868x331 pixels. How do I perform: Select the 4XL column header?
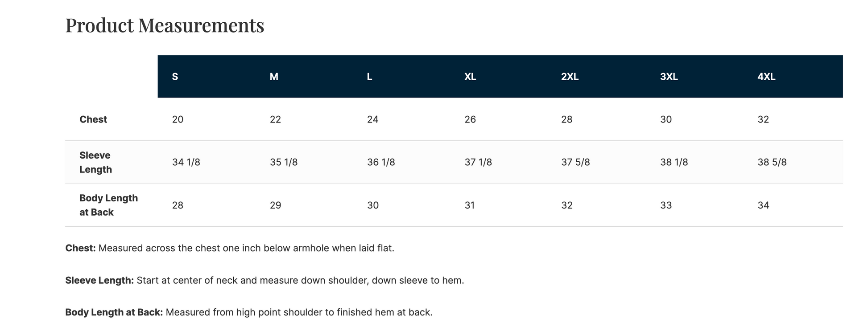(766, 77)
